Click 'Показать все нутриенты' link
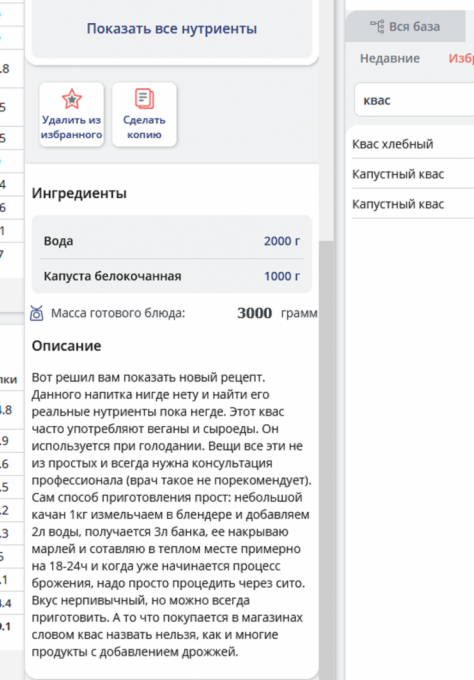The image size is (474, 680). click(x=172, y=29)
